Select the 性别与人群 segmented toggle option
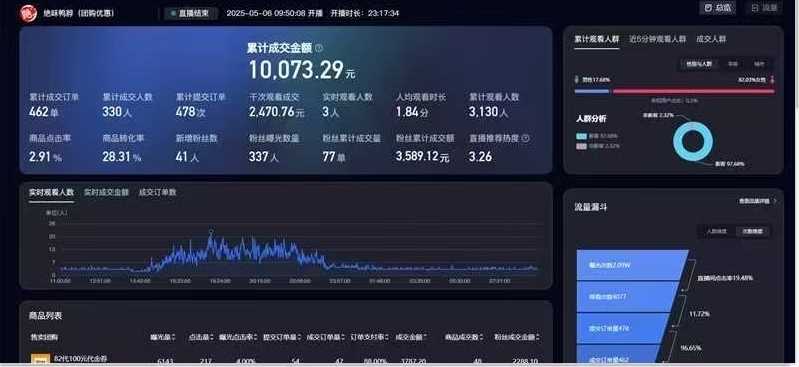Image resolution: width=799 pixels, height=367 pixels. (x=698, y=64)
